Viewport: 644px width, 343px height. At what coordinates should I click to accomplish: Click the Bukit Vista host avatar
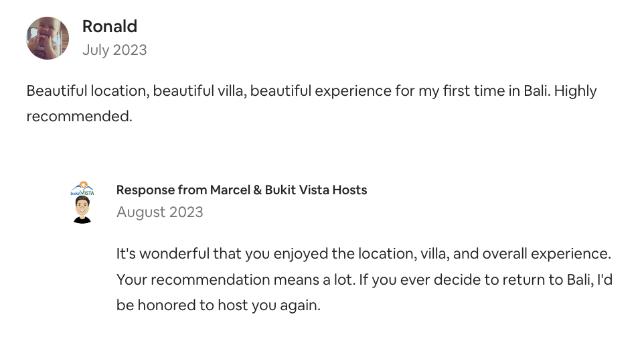(x=82, y=202)
